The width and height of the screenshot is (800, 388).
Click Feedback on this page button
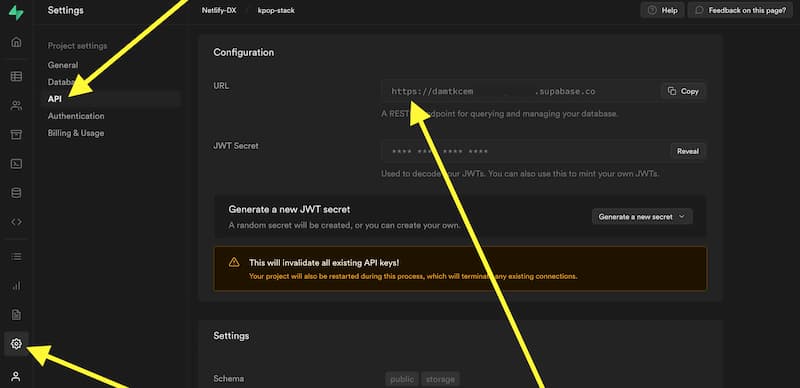pos(740,10)
